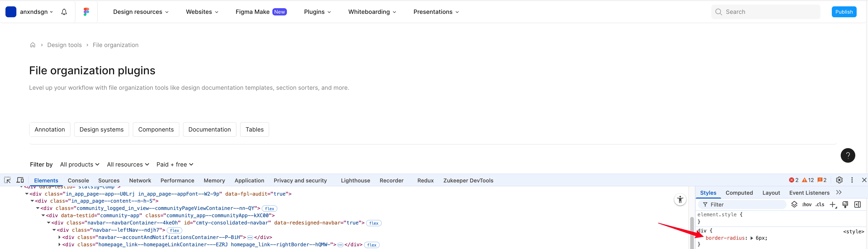
Task: Collapse the navbar--leftNav div node
Action: point(54,230)
